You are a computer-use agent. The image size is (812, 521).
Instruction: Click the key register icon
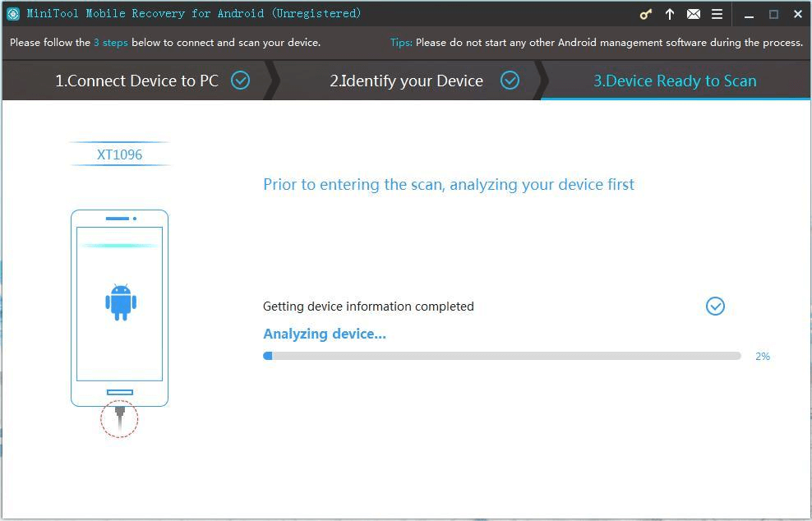645,14
